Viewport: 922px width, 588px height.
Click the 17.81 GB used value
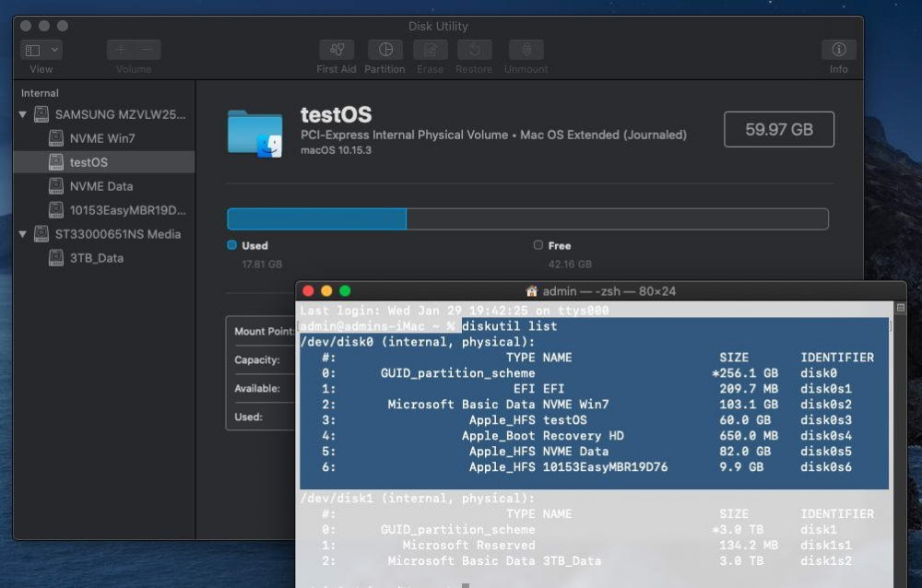[x=262, y=265]
